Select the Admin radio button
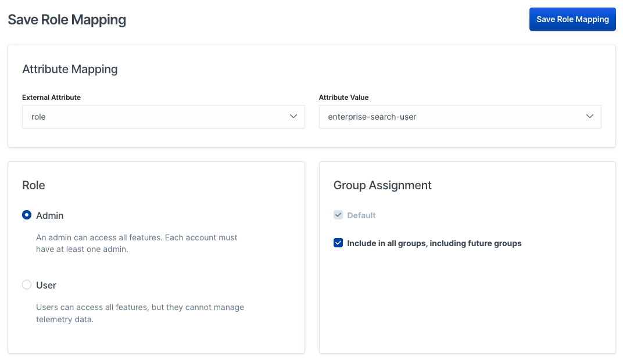The height and width of the screenshot is (364, 623). tap(27, 215)
